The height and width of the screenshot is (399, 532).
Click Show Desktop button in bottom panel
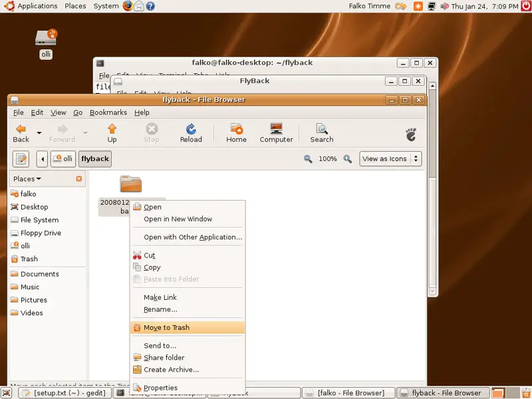7,393
